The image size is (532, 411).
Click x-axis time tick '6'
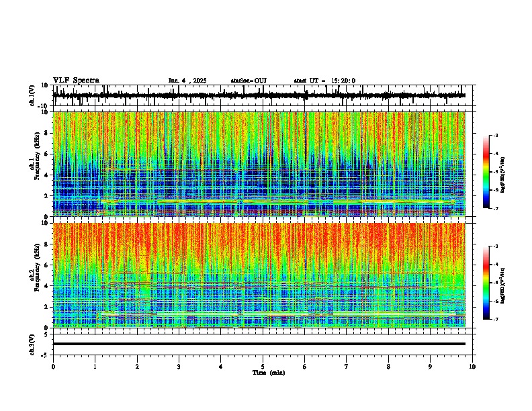[x=305, y=367]
